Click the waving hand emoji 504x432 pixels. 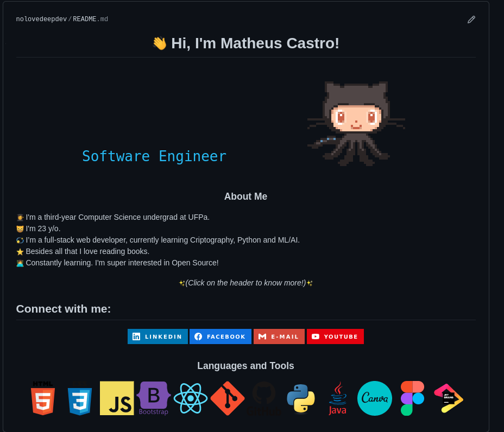click(x=160, y=43)
